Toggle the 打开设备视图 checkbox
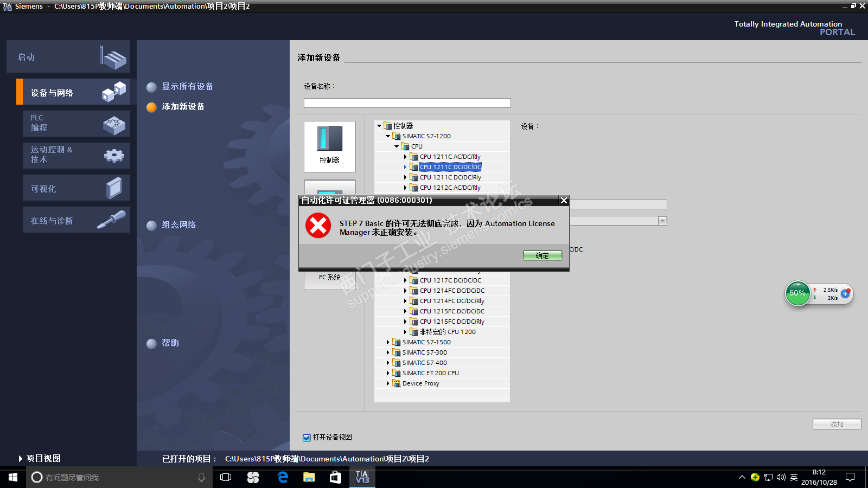This screenshot has width=868, height=488. (307, 438)
